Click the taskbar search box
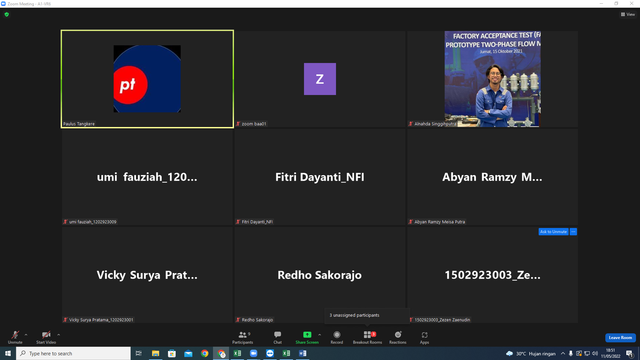The height and width of the screenshot is (360, 640). click(73, 353)
